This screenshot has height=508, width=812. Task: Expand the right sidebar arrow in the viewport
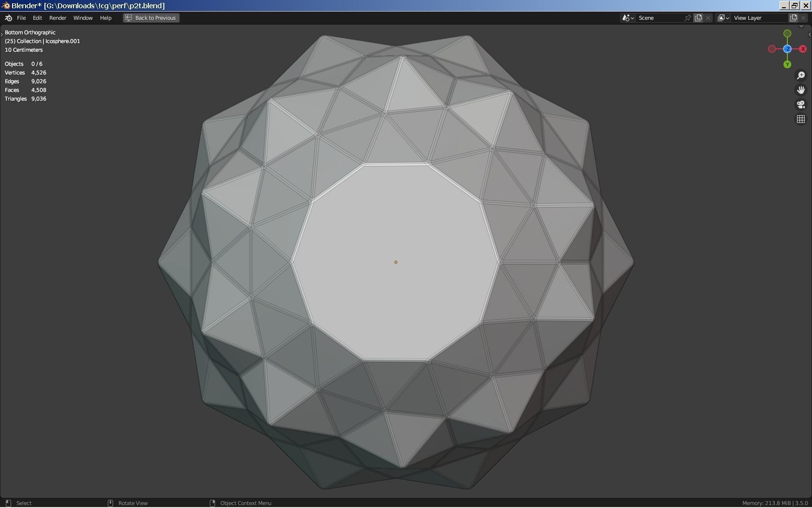(810, 35)
